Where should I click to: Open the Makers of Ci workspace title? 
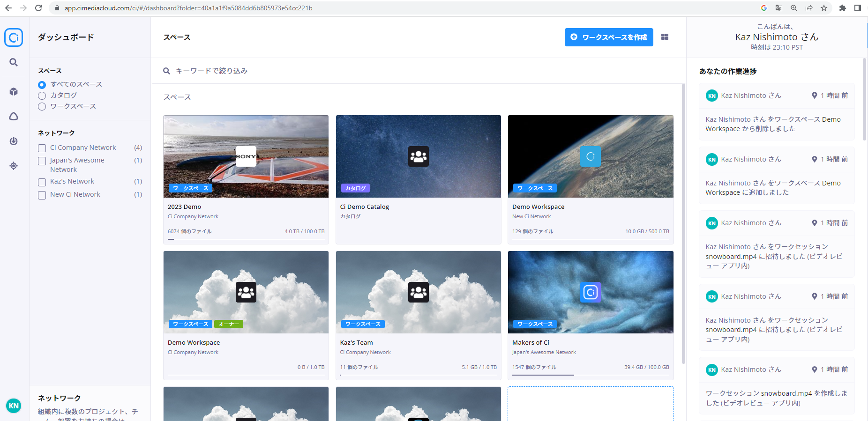[x=531, y=342]
